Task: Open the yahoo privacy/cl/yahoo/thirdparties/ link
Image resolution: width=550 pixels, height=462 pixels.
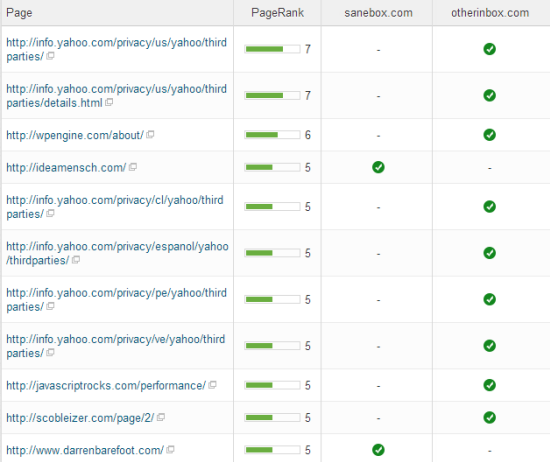Action: coord(115,207)
